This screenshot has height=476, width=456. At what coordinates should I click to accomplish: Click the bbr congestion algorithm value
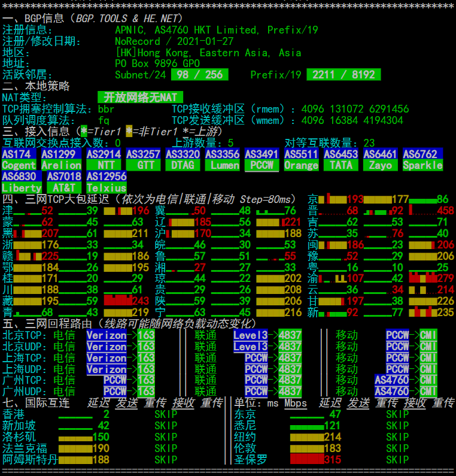[x=106, y=109]
